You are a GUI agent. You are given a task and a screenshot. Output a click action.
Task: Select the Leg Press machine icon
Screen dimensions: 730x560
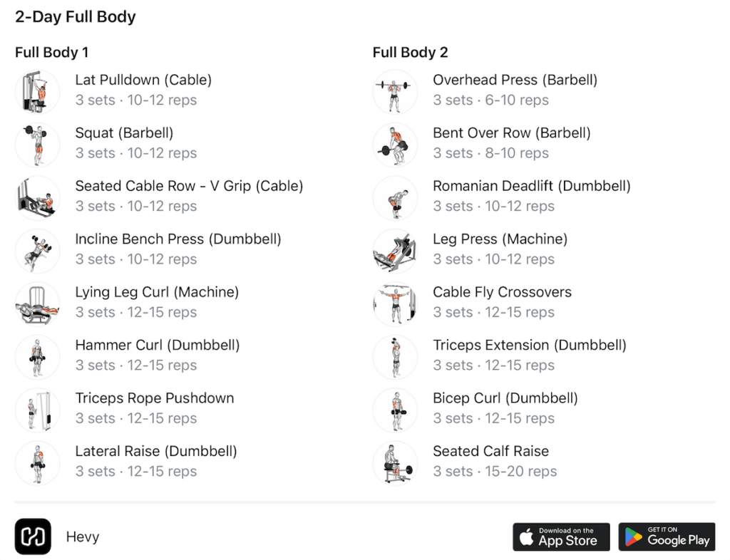tap(395, 250)
